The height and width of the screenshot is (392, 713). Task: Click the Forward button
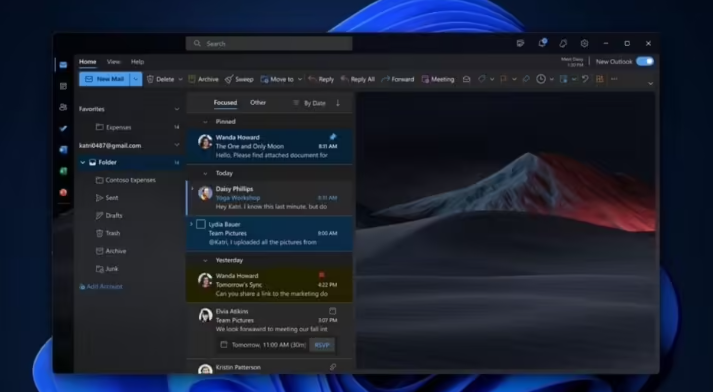click(398, 79)
